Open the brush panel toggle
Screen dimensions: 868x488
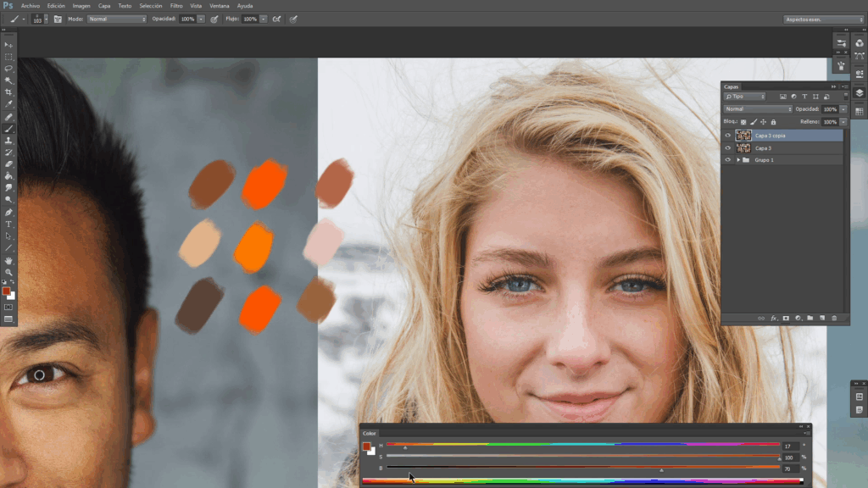click(x=58, y=19)
